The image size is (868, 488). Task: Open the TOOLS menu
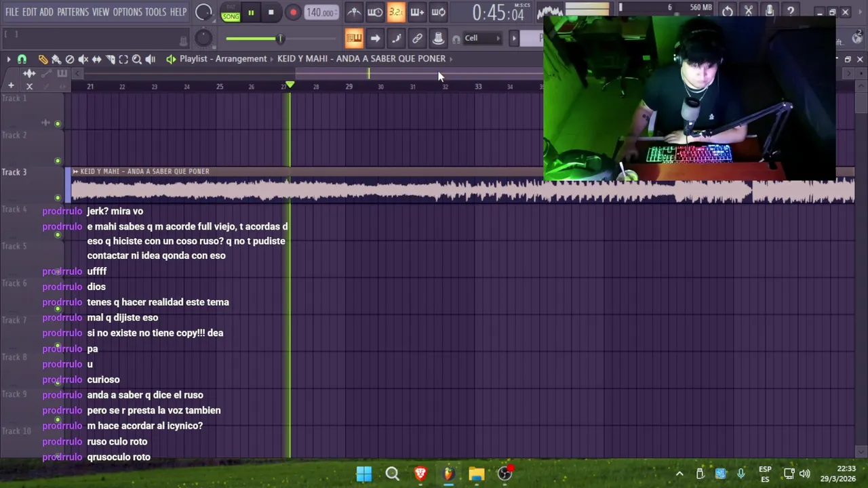[x=155, y=12]
